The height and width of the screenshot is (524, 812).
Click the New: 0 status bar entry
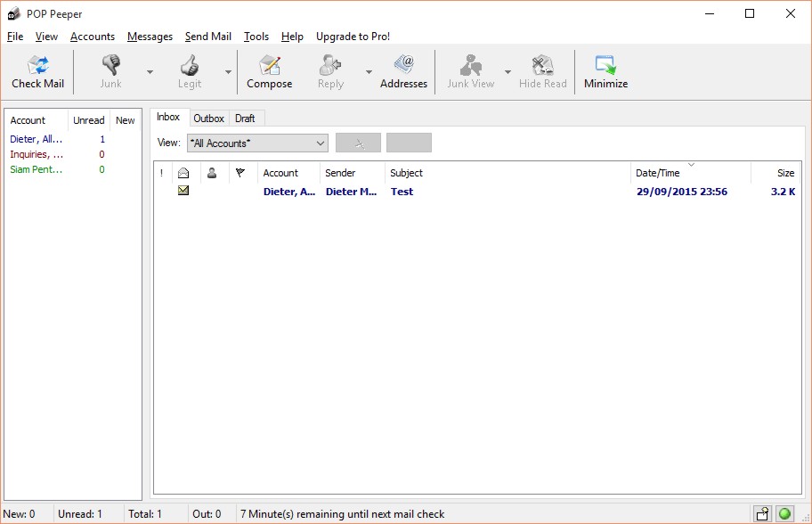(x=20, y=514)
